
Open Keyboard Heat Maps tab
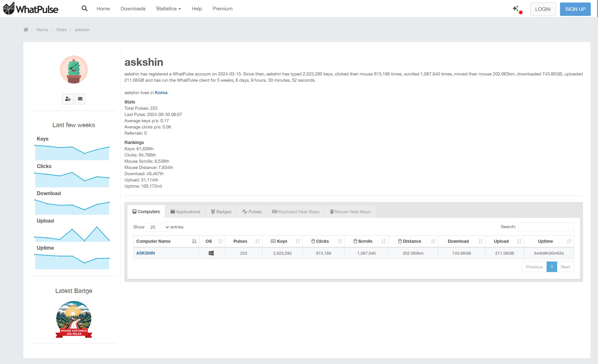click(296, 212)
